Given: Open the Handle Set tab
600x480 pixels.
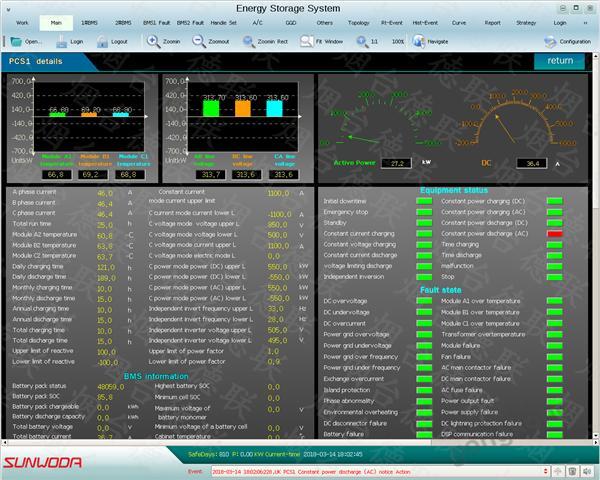Looking at the screenshot, I should (223, 23).
